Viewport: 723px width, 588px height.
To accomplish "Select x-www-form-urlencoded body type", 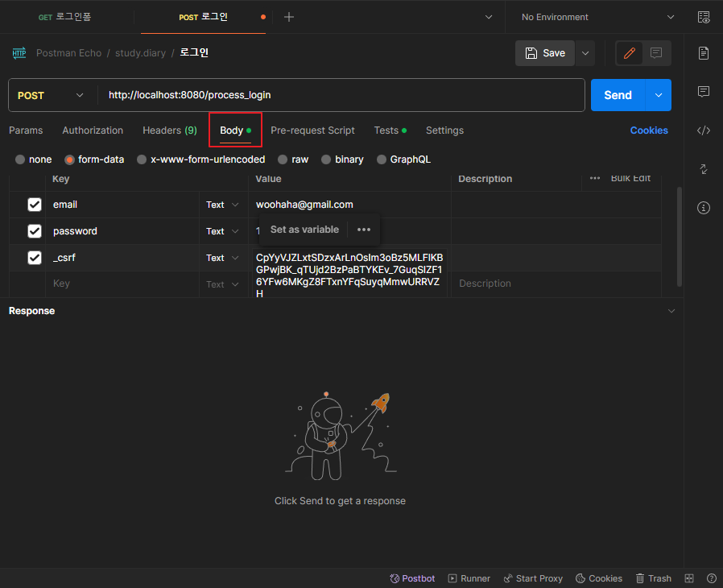I will point(142,159).
